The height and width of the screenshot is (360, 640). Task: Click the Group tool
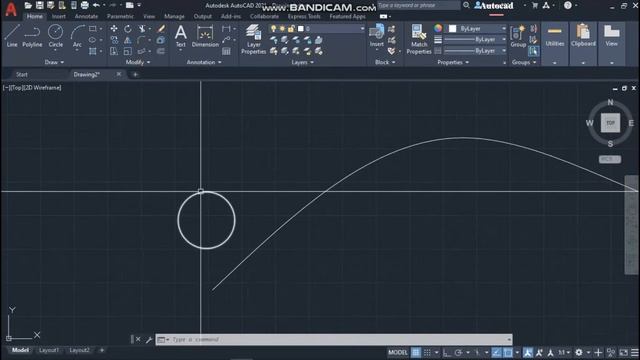(x=518, y=36)
